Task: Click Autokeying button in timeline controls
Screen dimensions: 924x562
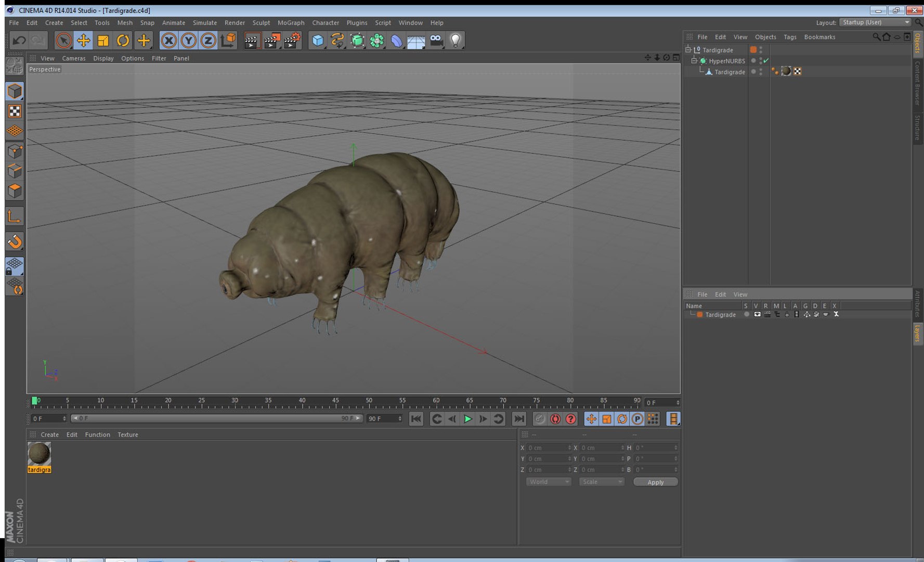Action: coord(555,419)
